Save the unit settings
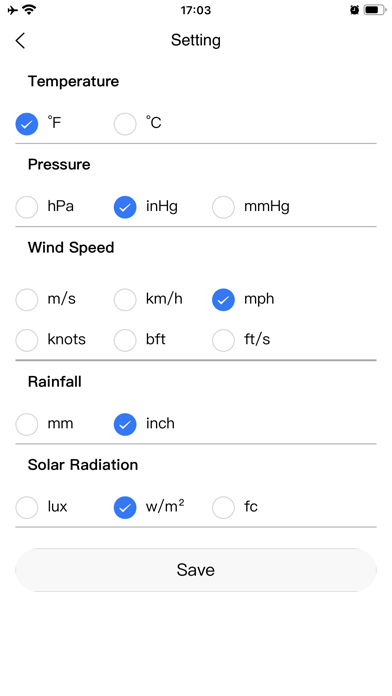The width and height of the screenshot is (392, 696). (x=196, y=570)
